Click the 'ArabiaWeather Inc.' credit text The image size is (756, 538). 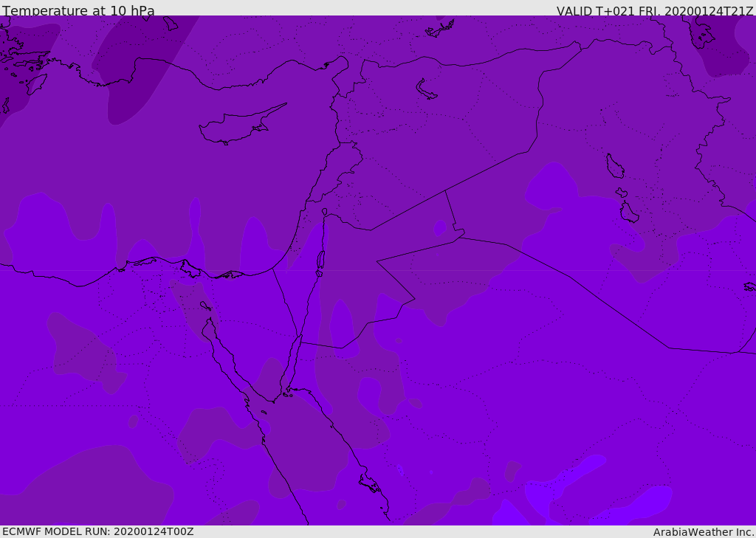pyautogui.click(x=704, y=532)
